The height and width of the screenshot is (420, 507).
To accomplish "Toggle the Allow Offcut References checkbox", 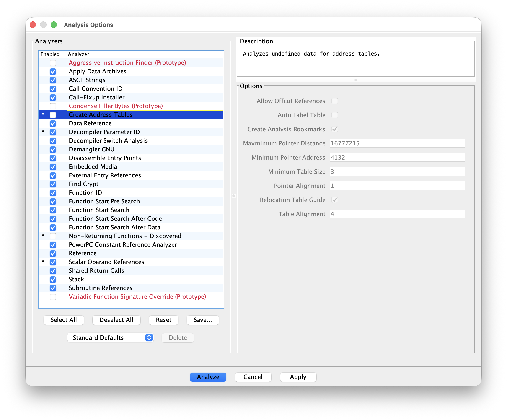I will (x=334, y=101).
